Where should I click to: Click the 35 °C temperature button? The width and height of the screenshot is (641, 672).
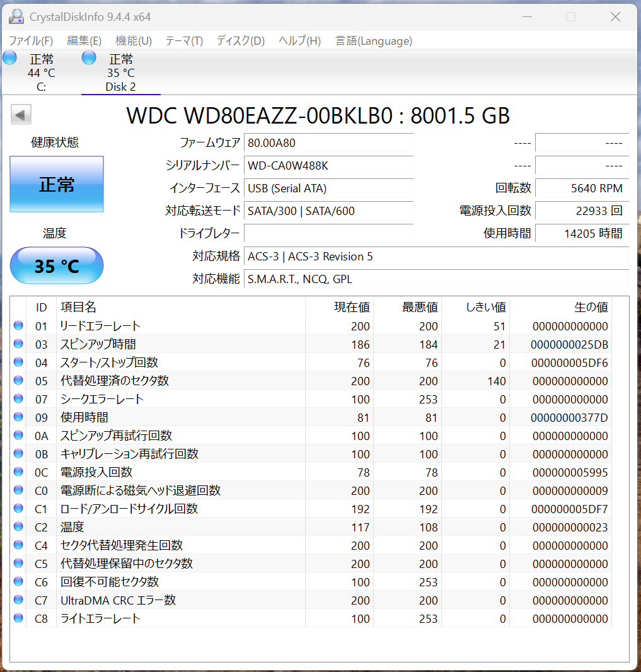point(57,266)
